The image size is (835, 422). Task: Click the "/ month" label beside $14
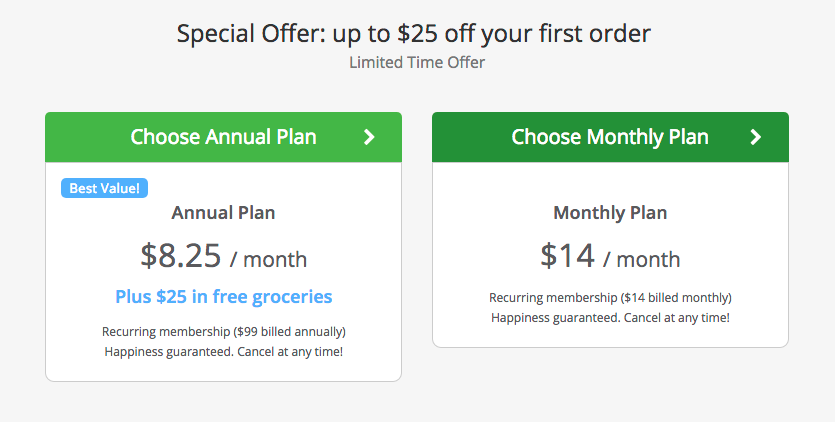642,260
